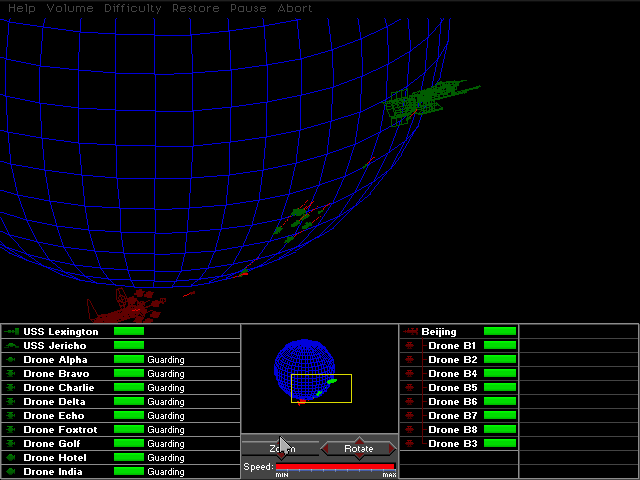This screenshot has height=480, width=640.
Task: Select Drone India in the fleet list
Action: [54, 471]
